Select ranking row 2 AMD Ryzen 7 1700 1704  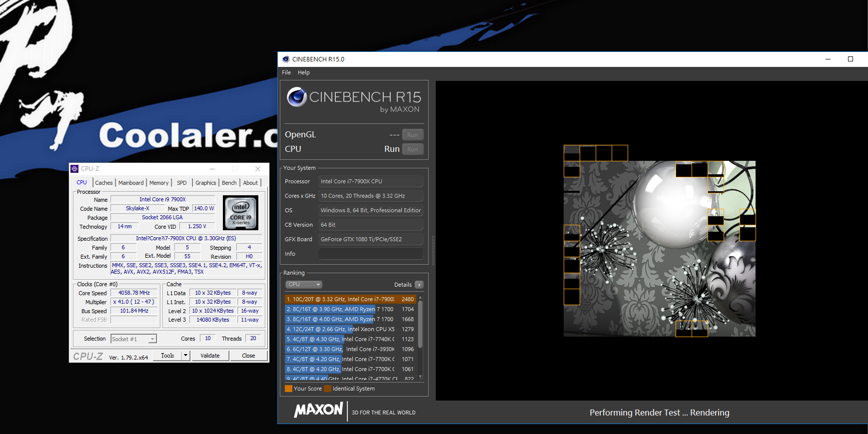(x=350, y=309)
